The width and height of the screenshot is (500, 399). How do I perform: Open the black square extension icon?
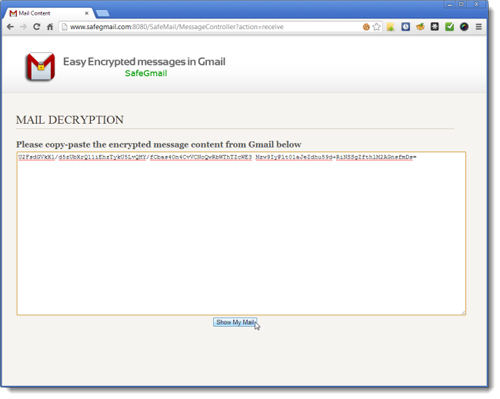(435, 27)
